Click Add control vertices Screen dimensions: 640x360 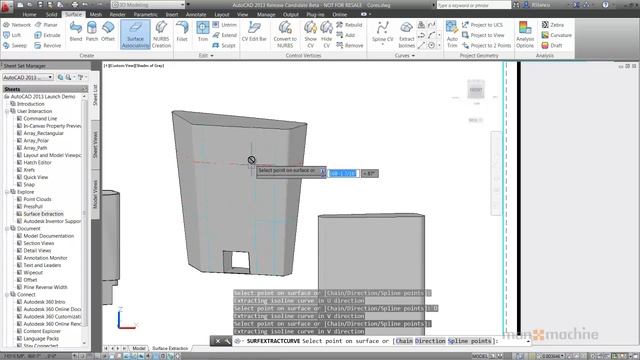(x=346, y=35)
